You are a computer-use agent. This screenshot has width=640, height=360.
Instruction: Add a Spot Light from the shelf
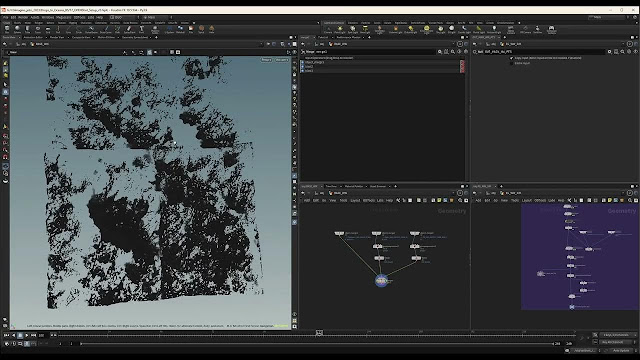point(353,29)
